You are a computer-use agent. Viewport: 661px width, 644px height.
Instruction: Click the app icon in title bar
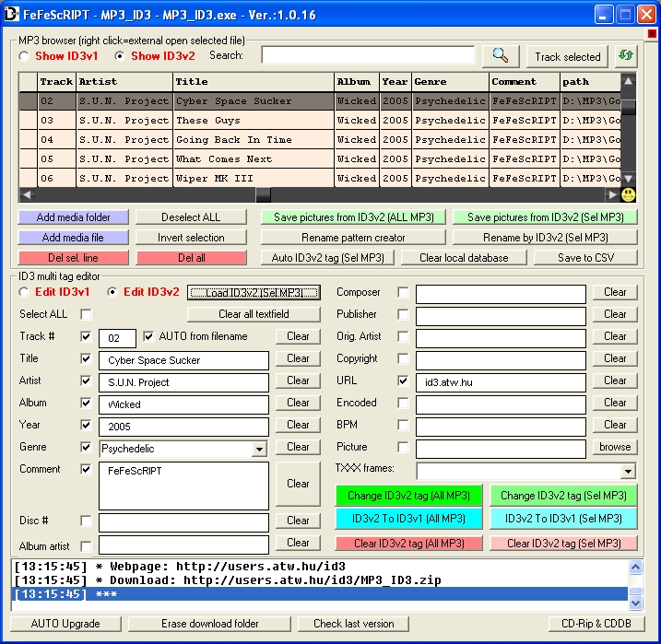[11, 14]
